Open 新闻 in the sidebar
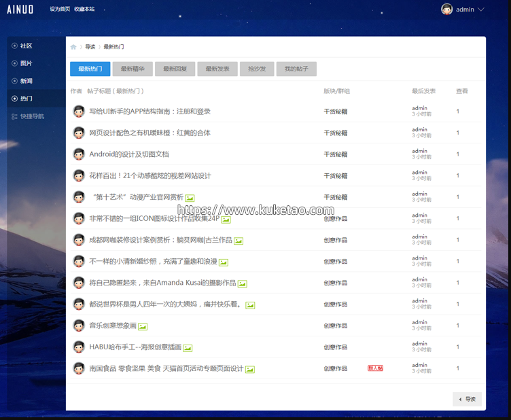511x420 pixels. [x=26, y=81]
